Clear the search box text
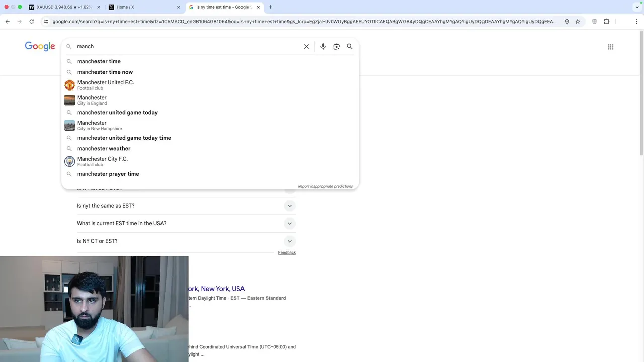Image resolution: width=644 pixels, height=362 pixels. 306,46
